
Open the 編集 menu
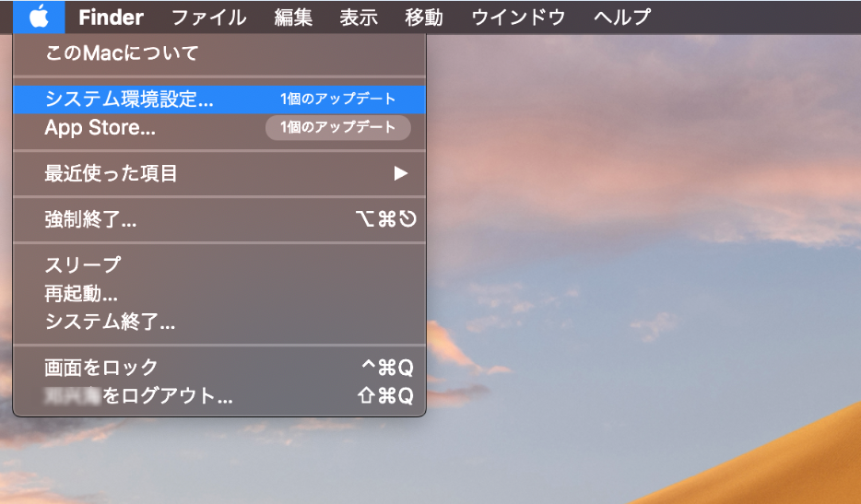click(293, 17)
